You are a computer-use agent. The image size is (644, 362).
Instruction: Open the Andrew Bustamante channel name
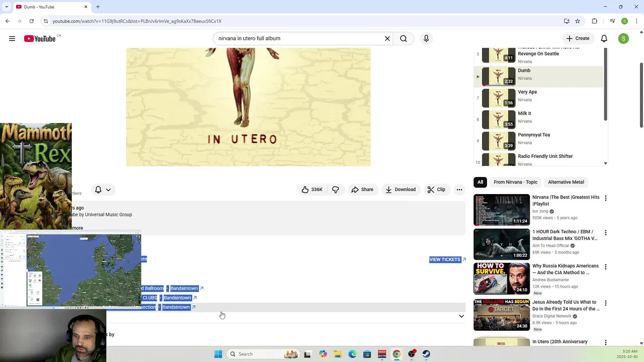tap(550, 280)
